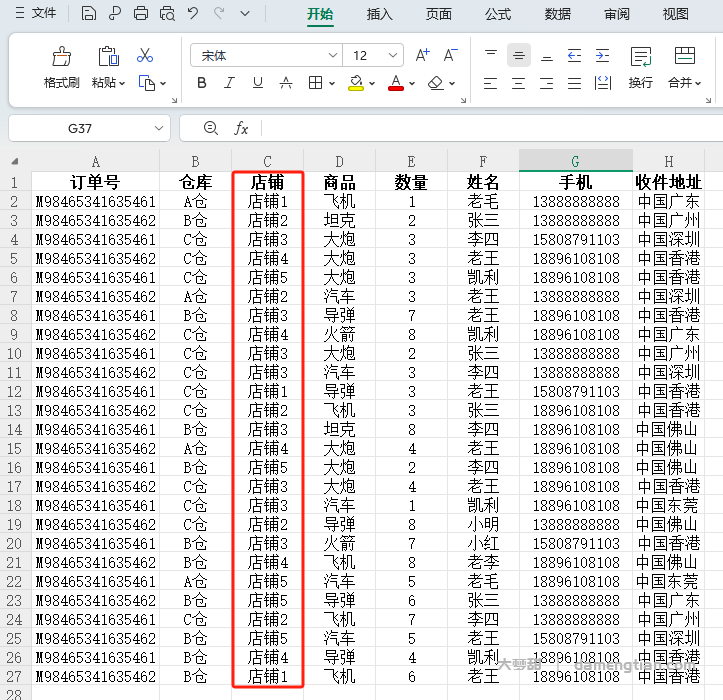723x700 pixels.
Task: Center text horizontally
Action: pyautogui.click(x=519, y=83)
